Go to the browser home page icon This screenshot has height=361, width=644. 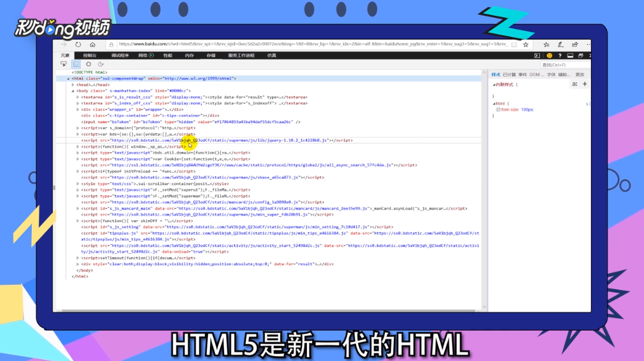point(93,44)
